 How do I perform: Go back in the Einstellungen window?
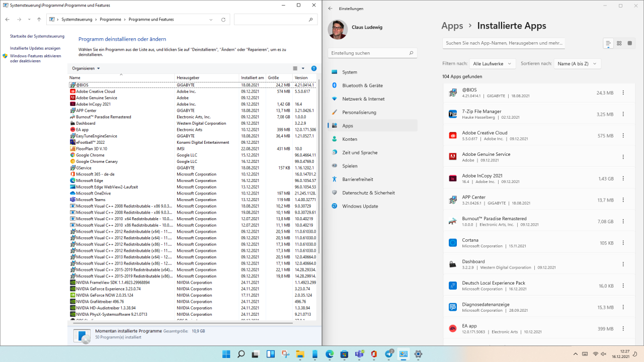(331, 9)
